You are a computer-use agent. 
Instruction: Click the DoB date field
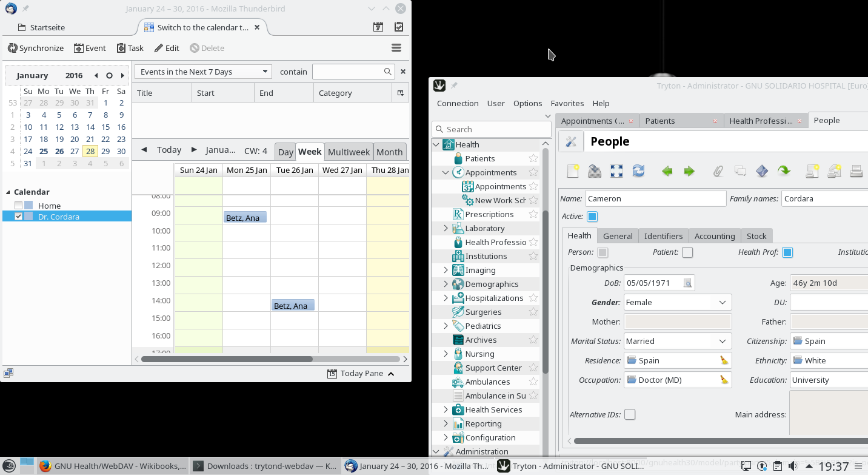(653, 283)
